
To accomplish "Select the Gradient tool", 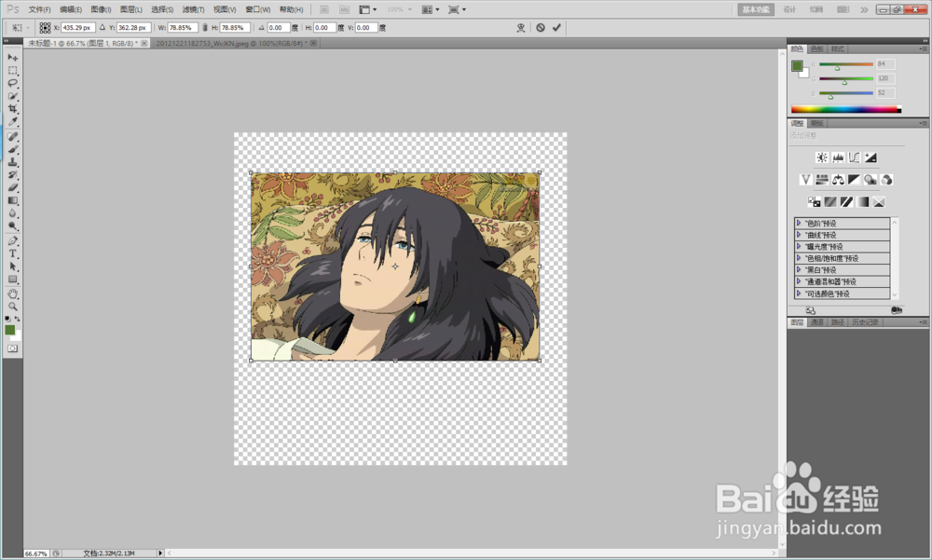I will (x=12, y=200).
